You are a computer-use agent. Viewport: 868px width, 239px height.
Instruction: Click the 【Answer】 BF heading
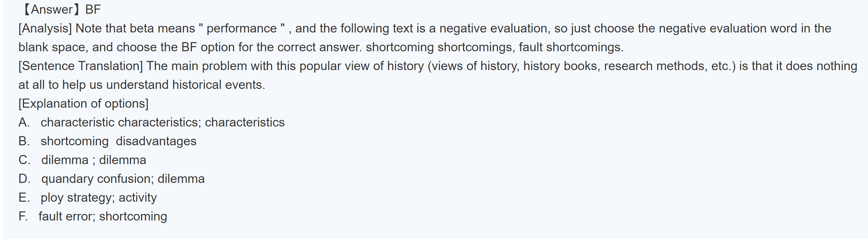point(61,9)
